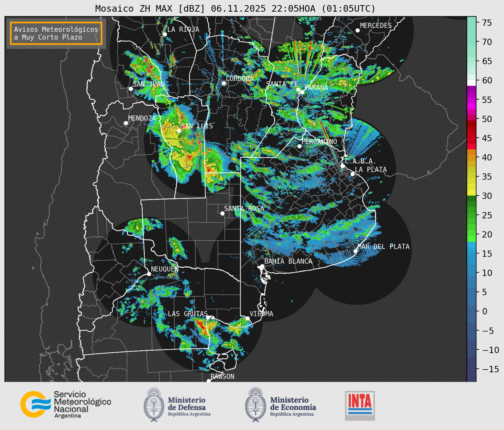Click the BAHÍA BLANCA city marker dot

tap(262, 266)
